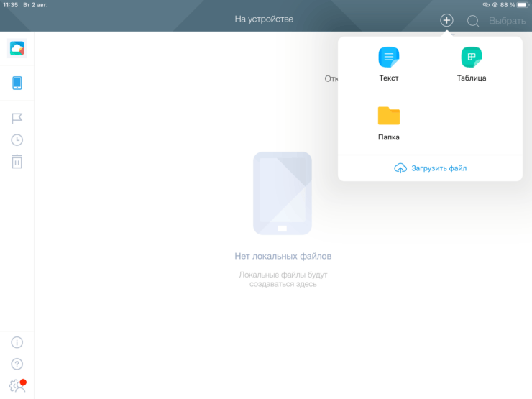
Task: Create a new Текст document
Action: pyautogui.click(x=389, y=64)
